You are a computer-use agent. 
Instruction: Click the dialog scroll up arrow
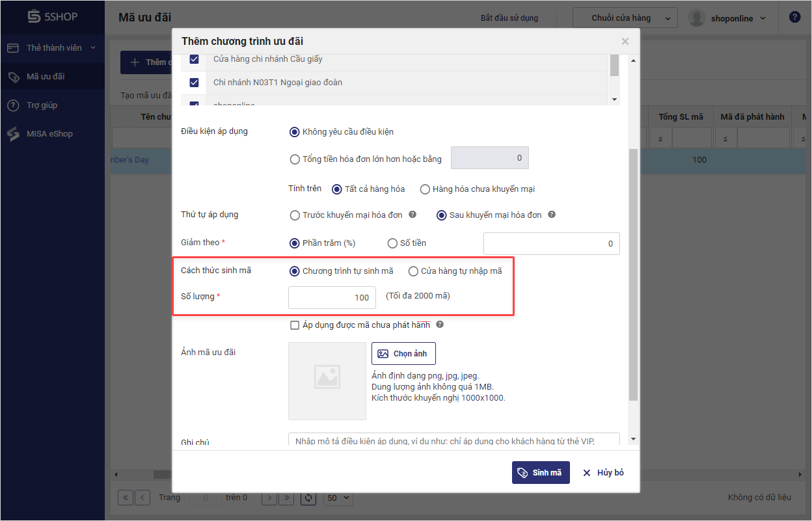click(633, 60)
